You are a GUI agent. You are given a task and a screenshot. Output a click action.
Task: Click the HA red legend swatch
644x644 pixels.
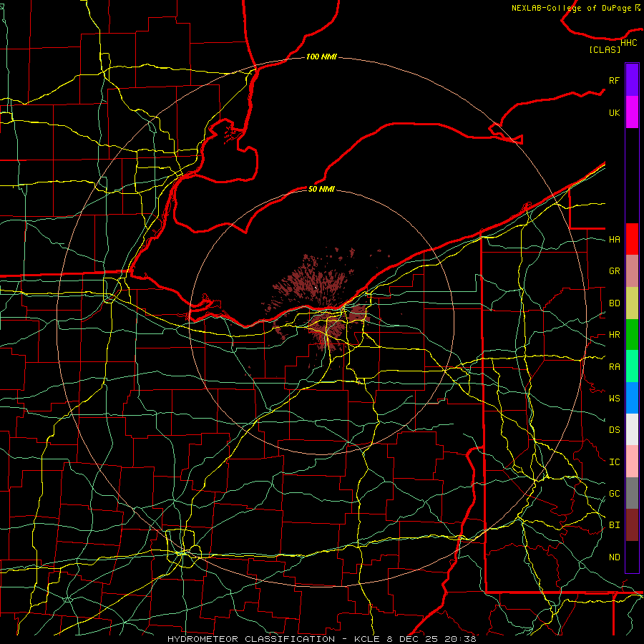tap(632, 239)
